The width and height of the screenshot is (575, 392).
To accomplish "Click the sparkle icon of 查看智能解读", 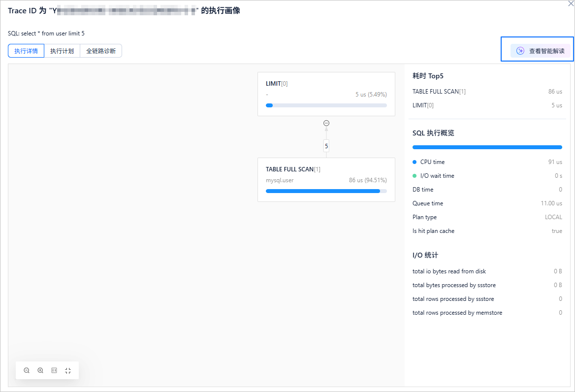I will pos(520,51).
